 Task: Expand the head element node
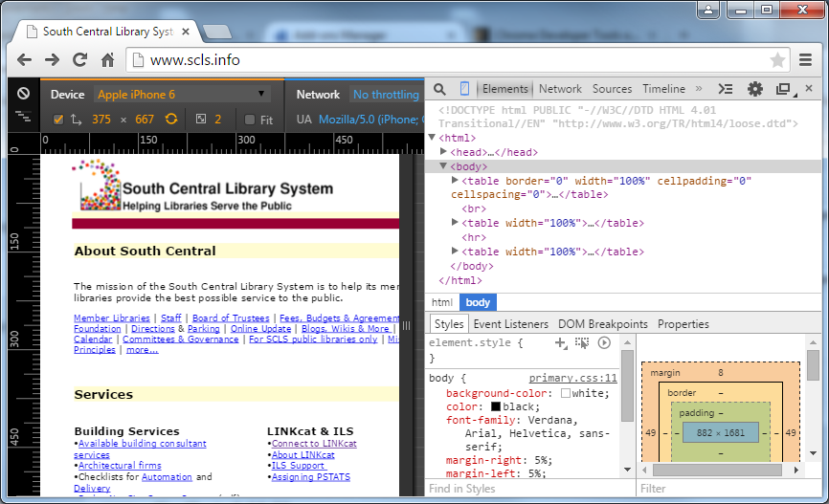click(x=443, y=152)
